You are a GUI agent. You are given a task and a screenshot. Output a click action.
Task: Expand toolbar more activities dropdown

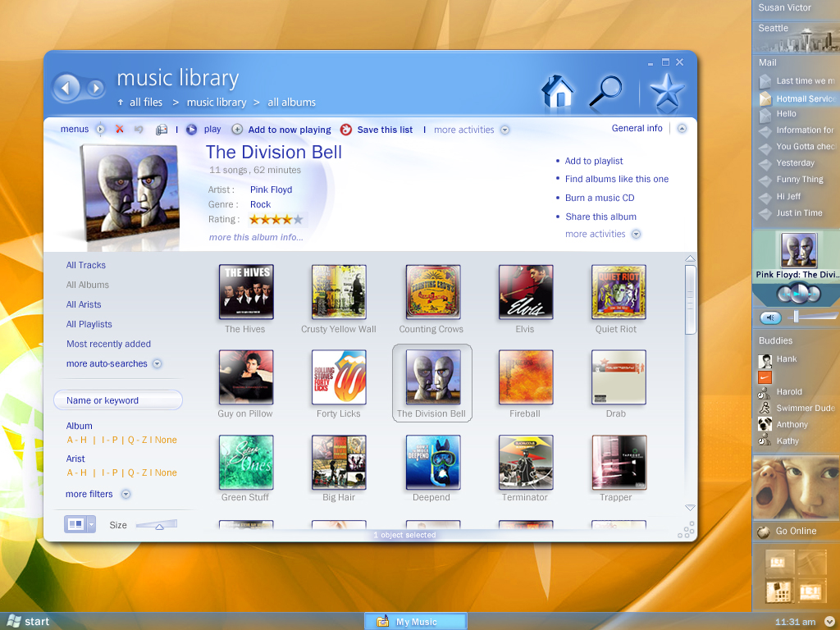click(x=504, y=130)
